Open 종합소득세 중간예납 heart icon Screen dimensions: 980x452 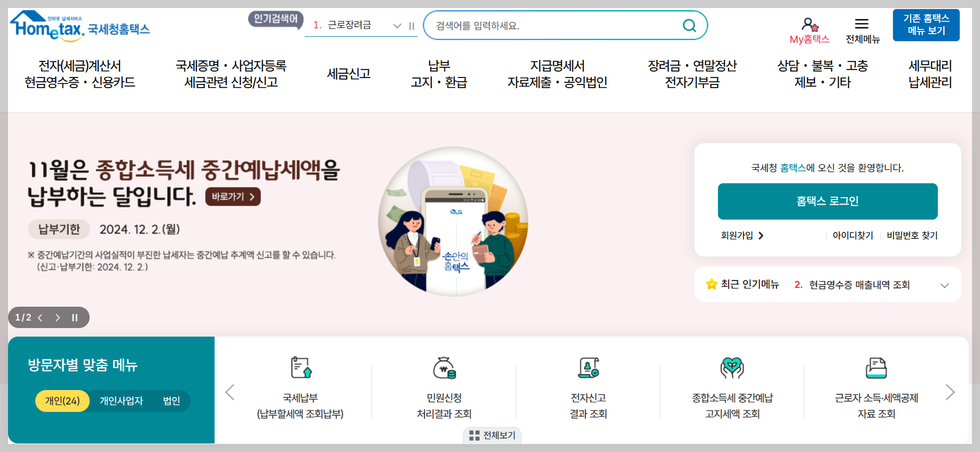coord(732,368)
